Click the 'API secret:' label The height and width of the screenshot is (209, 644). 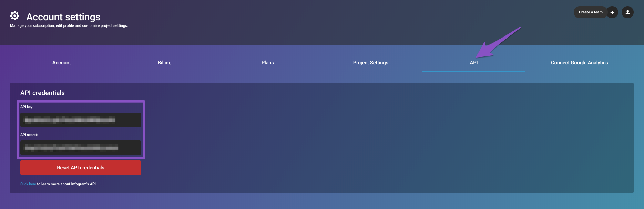pos(29,135)
